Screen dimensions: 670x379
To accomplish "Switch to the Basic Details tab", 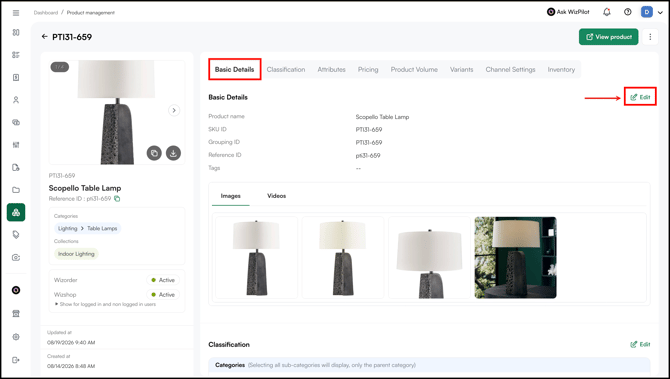I will (x=235, y=69).
